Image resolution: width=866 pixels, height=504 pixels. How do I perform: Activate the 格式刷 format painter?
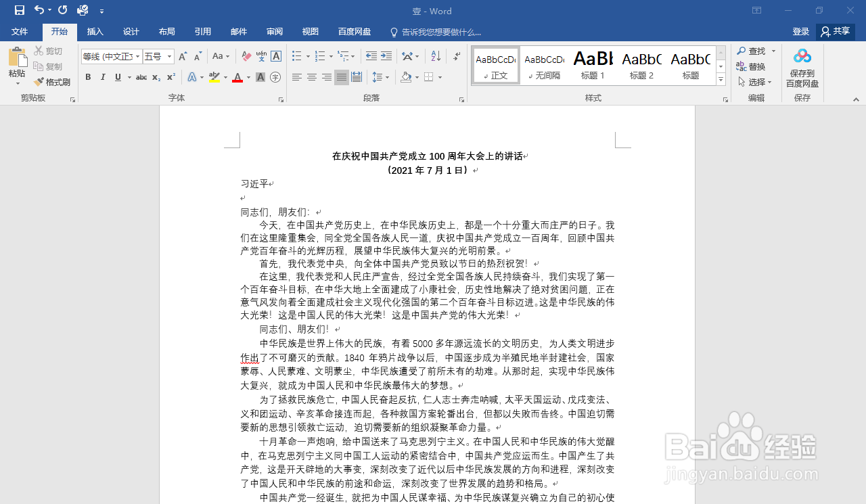(52, 82)
